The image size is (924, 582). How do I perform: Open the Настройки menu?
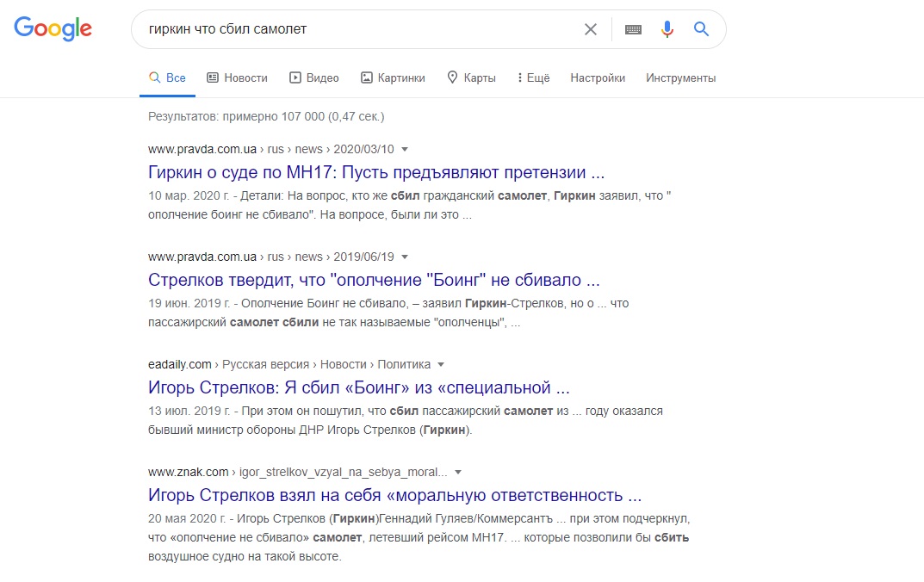tap(598, 77)
